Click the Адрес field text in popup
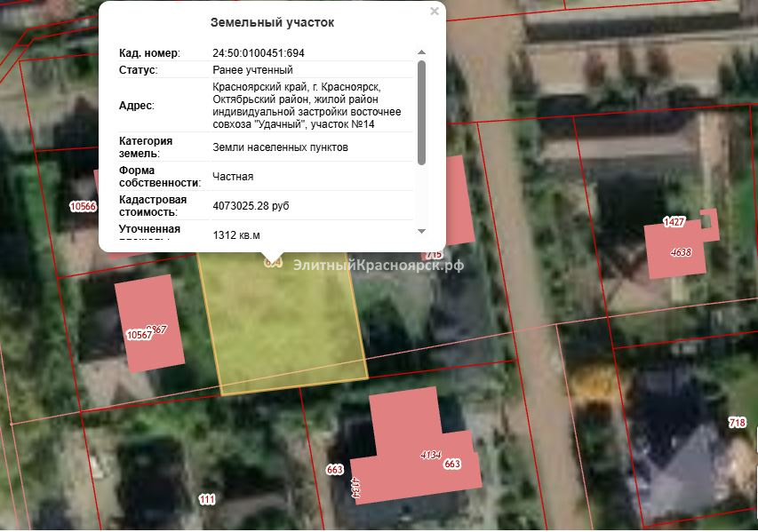 point(307,105)
